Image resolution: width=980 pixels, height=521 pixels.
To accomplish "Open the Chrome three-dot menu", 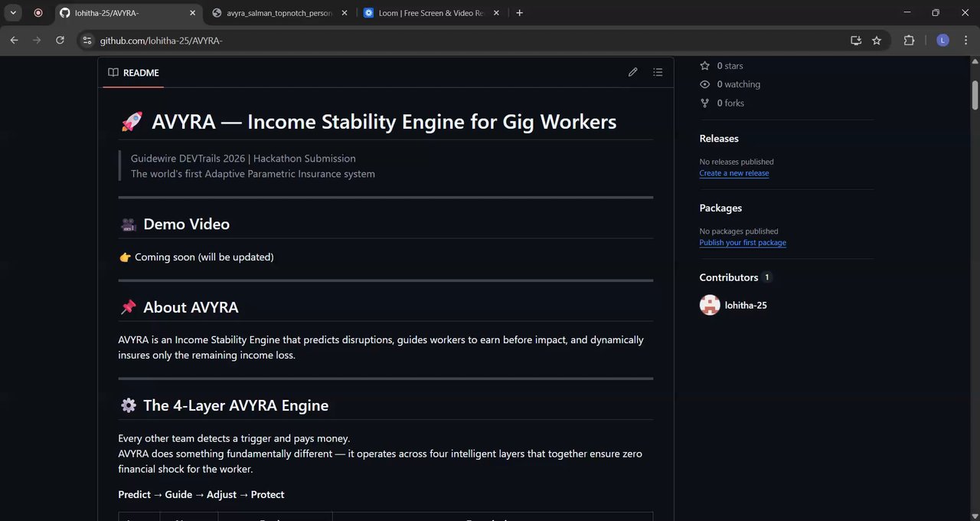I will [x=965, y=41].
